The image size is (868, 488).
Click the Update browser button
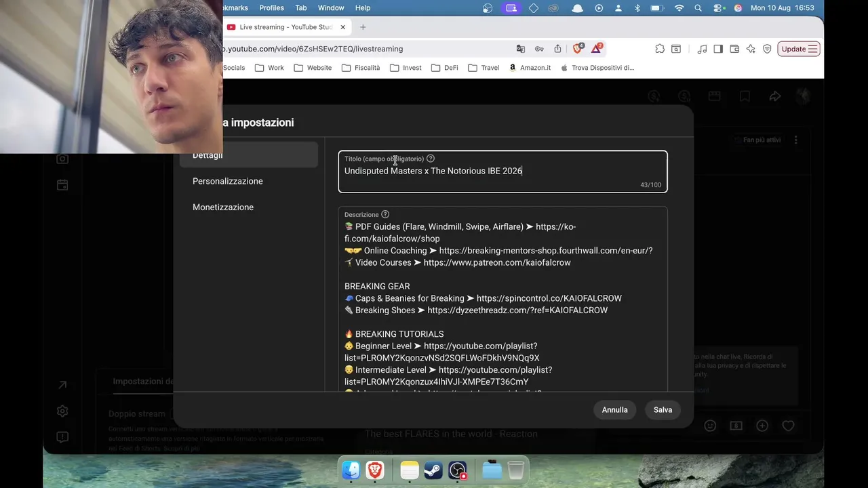(x=799, y=49)
